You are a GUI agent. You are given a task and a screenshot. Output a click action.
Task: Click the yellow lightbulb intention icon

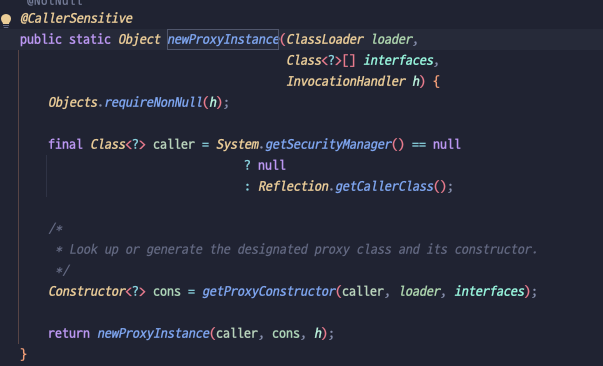click(x=6, y=20)
